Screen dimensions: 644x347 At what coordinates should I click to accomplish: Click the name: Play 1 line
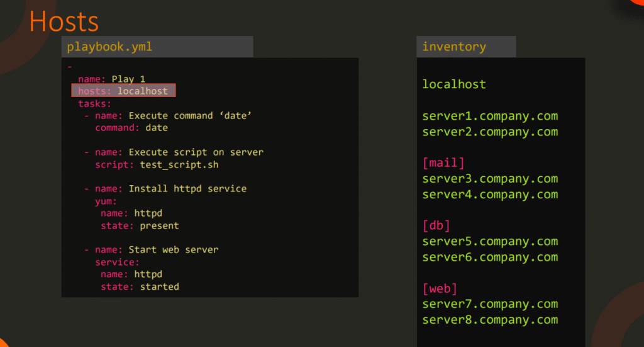click(112, 79)
